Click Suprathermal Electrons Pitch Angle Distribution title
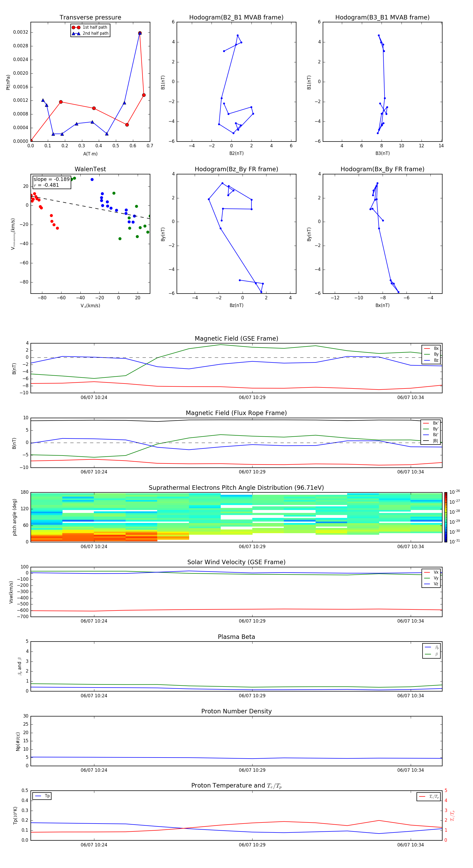The width and height of the screenshot is (473, 868). pos(236,488)
